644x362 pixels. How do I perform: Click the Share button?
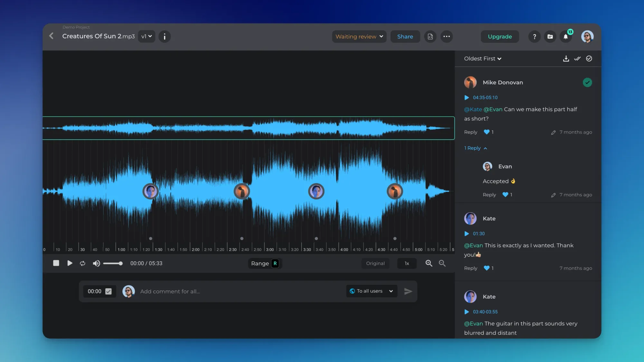405,36
